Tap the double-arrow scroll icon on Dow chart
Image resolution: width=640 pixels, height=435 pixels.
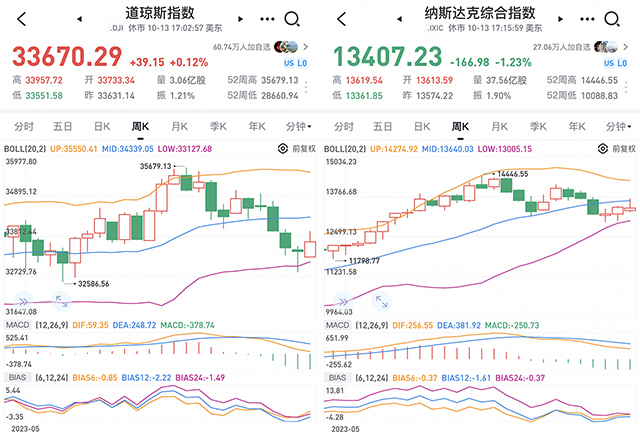(x=23, y=302)
